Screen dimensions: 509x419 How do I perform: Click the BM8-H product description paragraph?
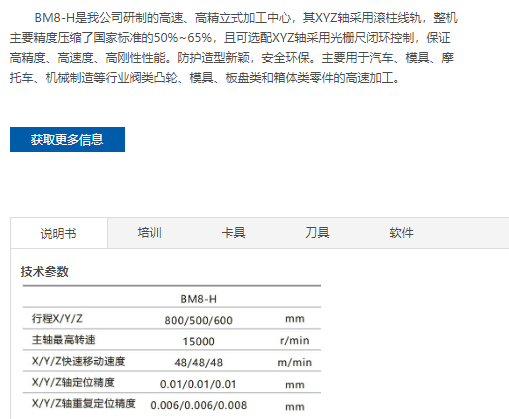[234, 48]
